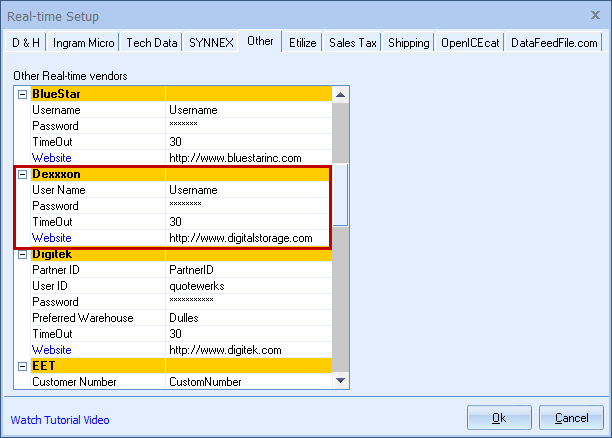
Task: Switch to the Sales Tax tab
Action: [352, 42]
